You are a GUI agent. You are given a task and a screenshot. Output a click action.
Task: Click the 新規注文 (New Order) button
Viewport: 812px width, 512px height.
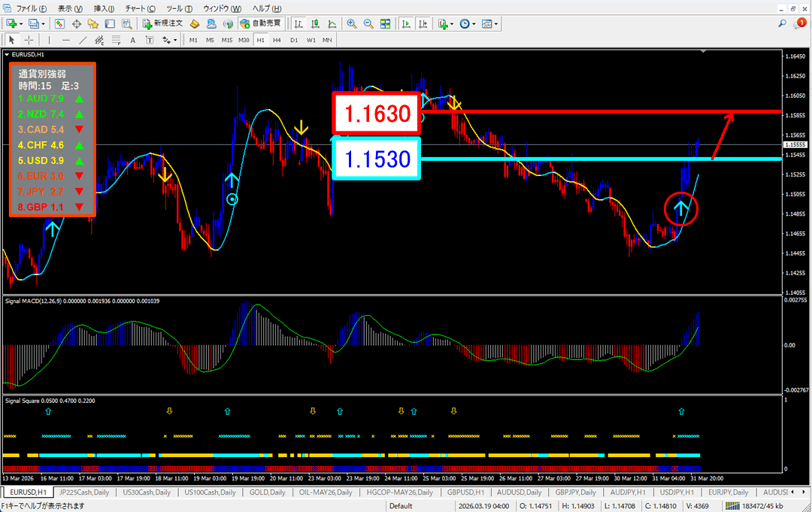[x=163, y=24]
